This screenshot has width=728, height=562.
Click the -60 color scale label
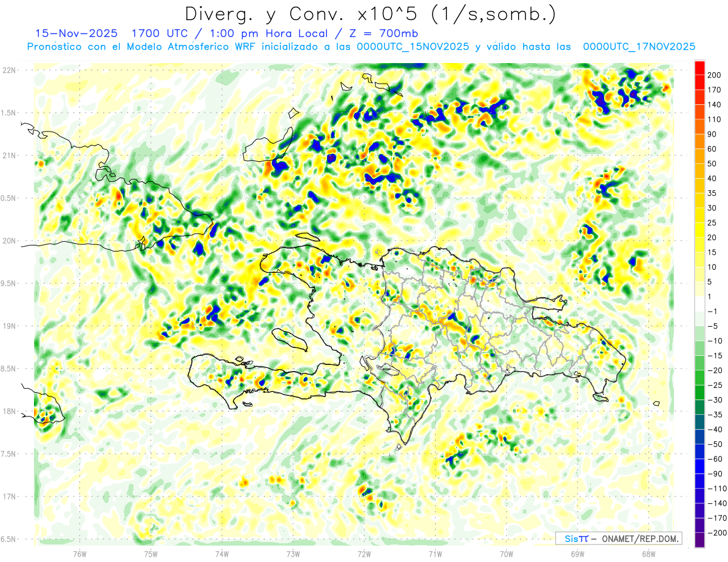[716, 459]
